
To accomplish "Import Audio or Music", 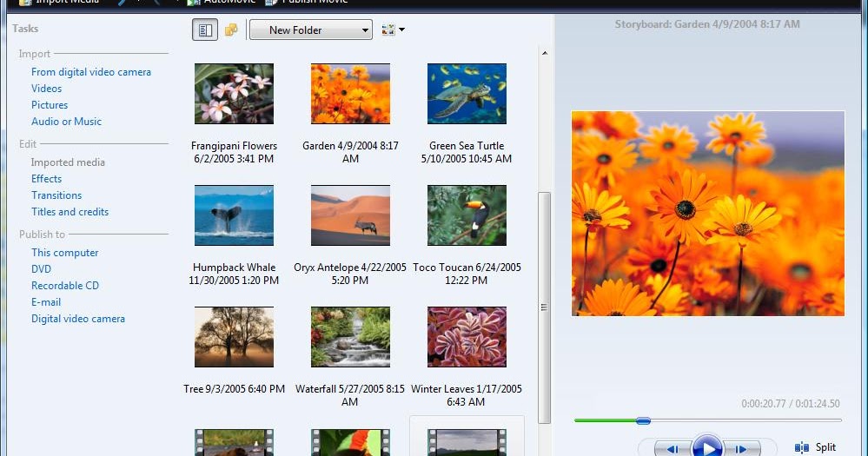I will 66,122.
